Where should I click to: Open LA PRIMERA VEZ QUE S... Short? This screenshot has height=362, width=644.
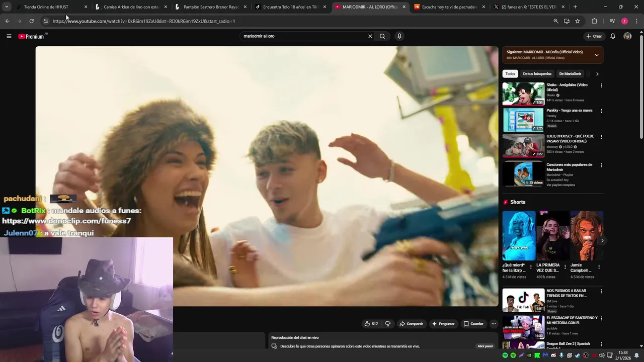click(553, 236)
